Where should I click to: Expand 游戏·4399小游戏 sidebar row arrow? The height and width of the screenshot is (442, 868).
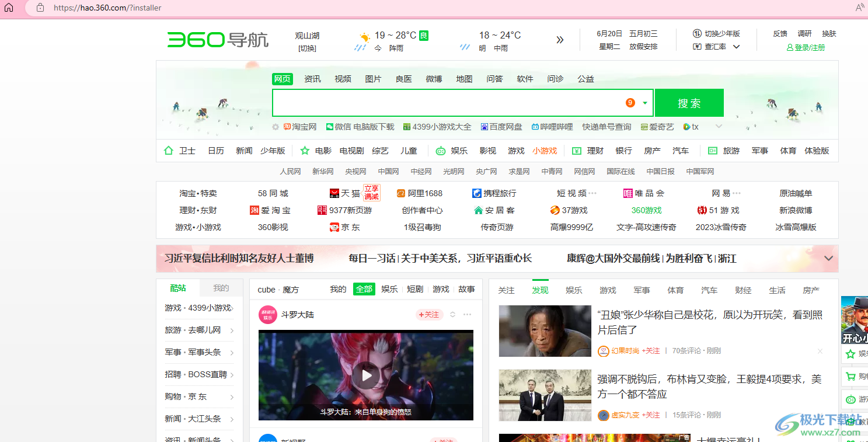(x=232, y=308)
